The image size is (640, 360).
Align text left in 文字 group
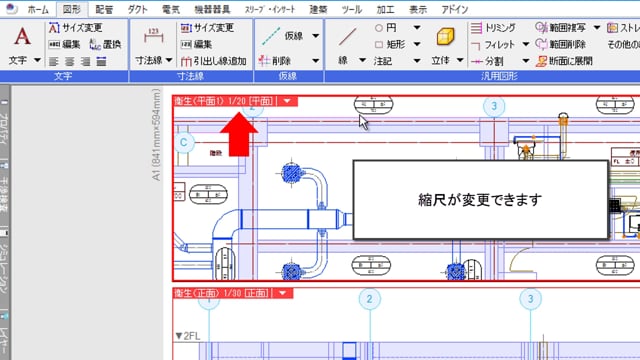pyautogui.click(x=53, y=62)
